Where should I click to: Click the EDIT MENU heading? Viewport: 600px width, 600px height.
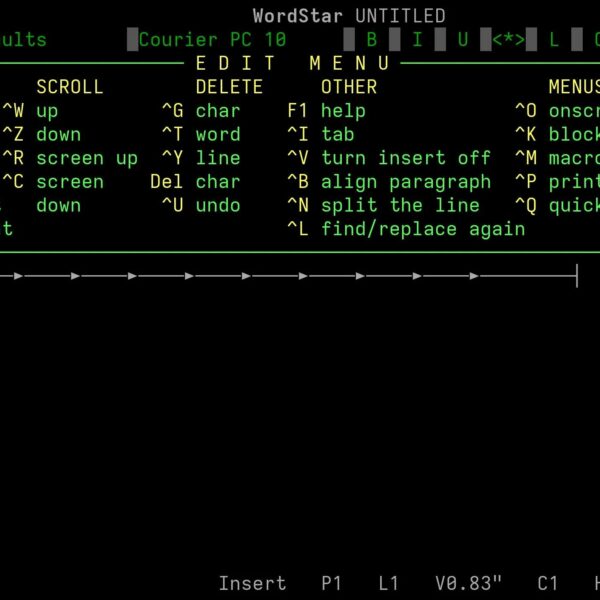293,63
